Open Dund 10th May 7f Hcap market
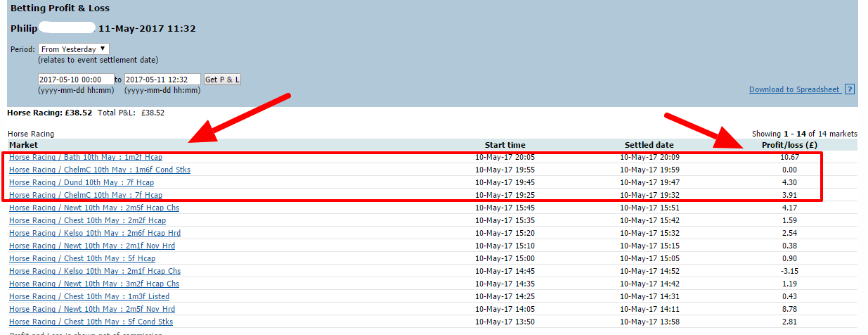The height and width of the screenshot is (335, 868). [82, 182]
